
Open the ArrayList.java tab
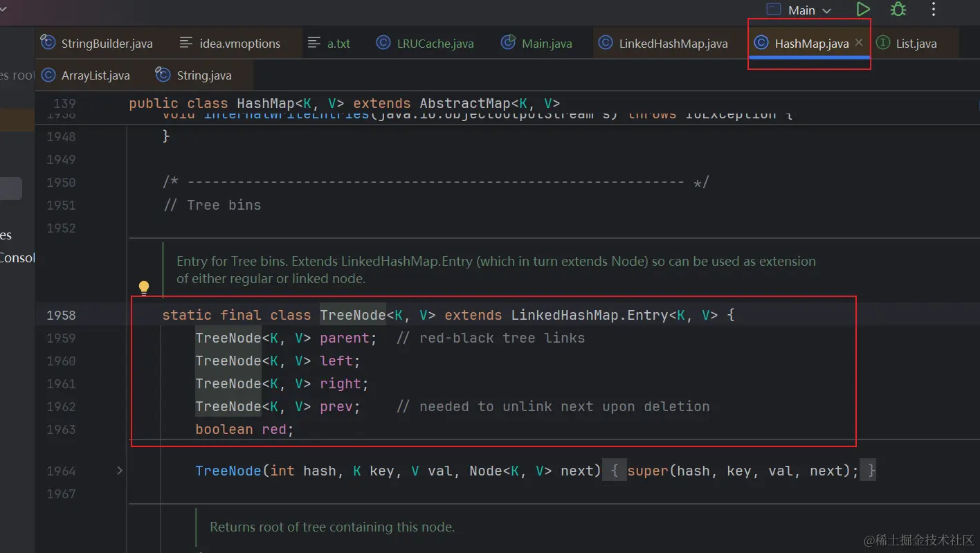point(86,75)
